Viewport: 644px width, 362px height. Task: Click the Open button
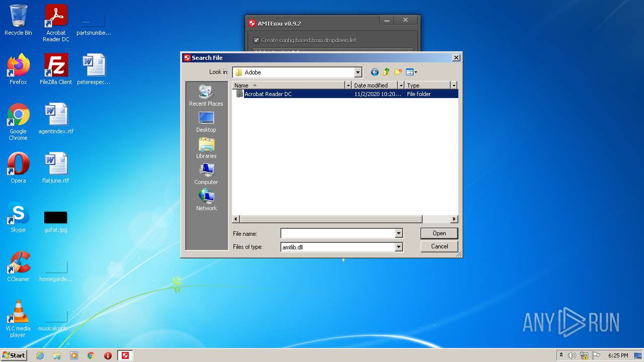click(439, 233)
